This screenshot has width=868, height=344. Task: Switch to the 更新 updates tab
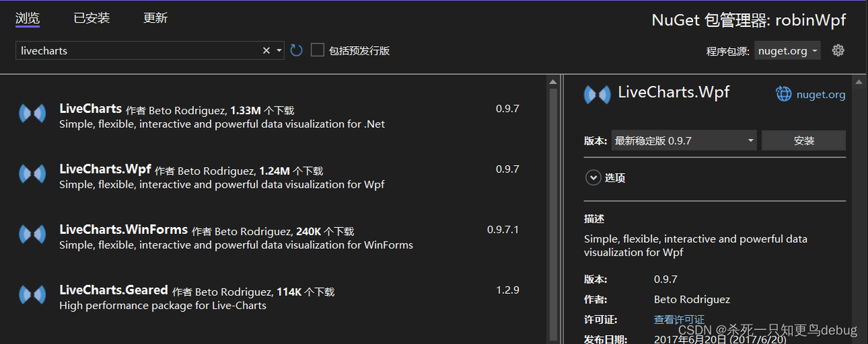155,19
